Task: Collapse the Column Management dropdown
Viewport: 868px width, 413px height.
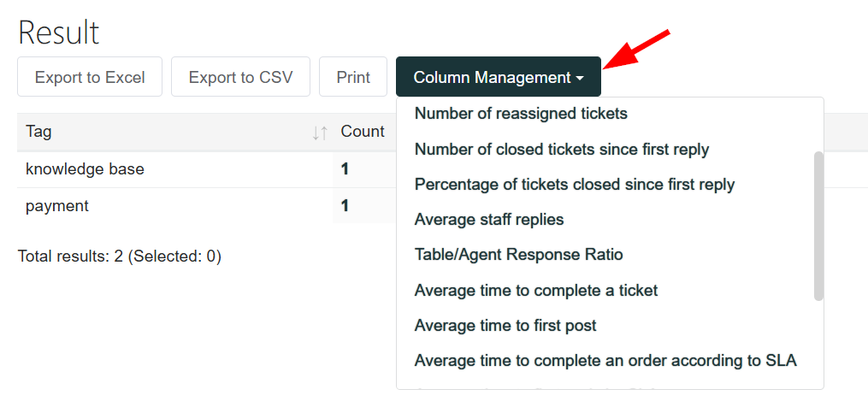Action: pyautogui.click(x=498, y=77)
